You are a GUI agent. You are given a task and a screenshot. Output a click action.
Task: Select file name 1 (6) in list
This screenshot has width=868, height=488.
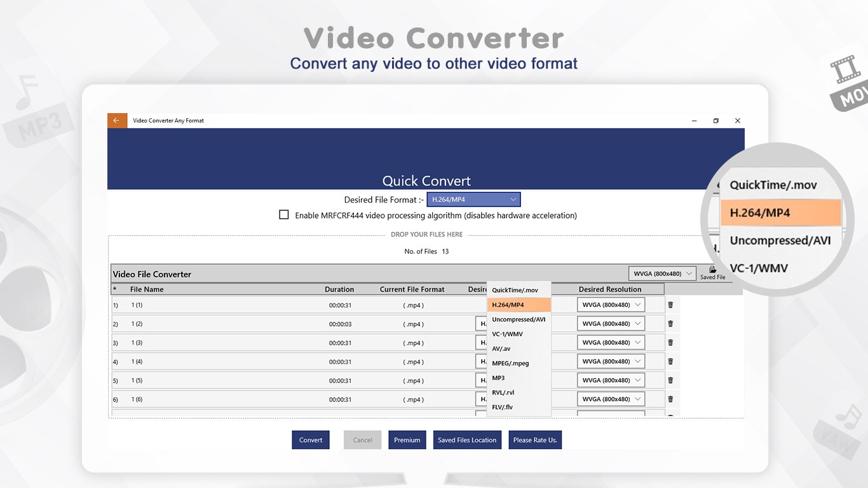137,400
